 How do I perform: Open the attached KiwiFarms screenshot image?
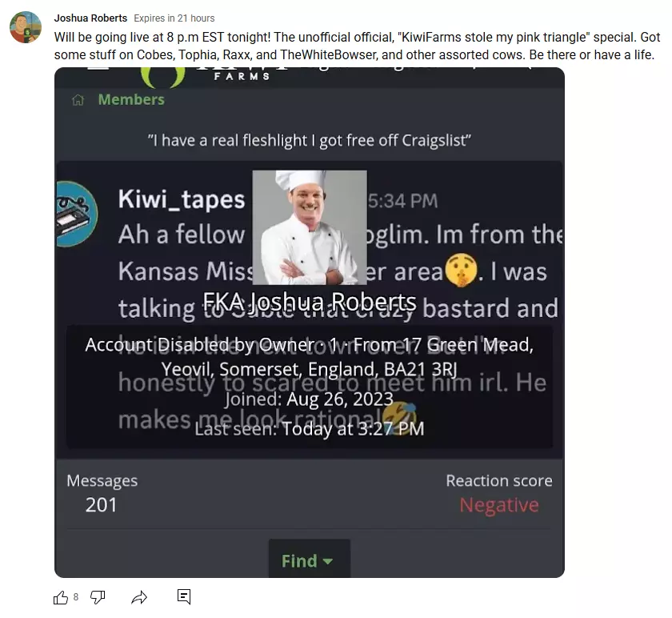310,323
